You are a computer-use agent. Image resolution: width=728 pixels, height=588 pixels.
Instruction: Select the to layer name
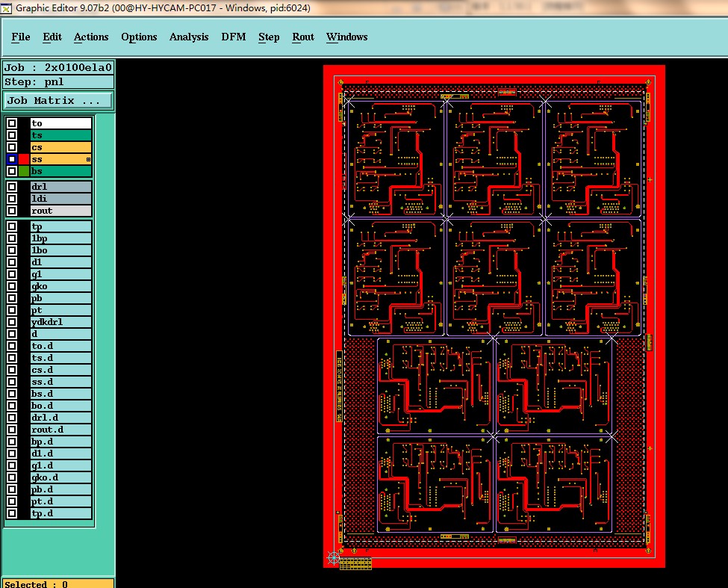[60, 123]
